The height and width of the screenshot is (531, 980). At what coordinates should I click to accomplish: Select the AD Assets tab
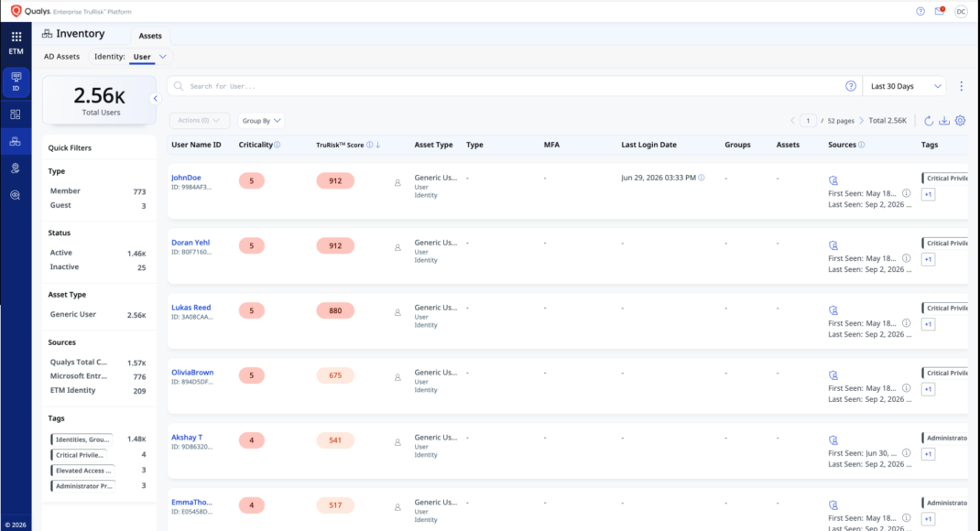62,57
